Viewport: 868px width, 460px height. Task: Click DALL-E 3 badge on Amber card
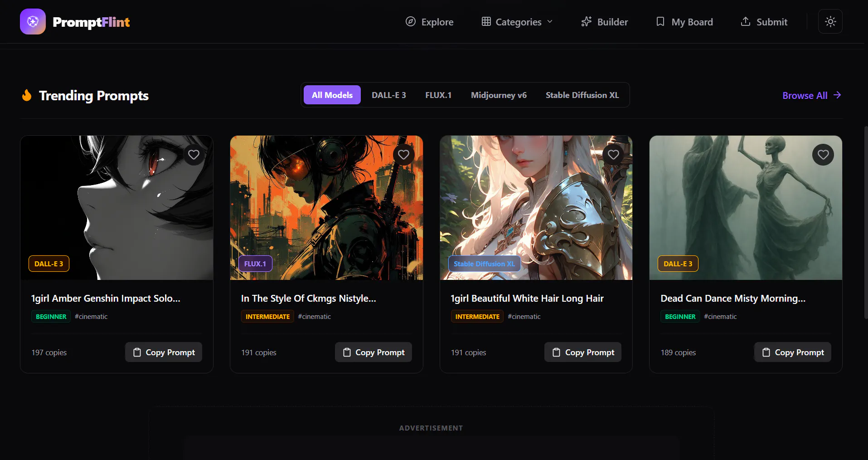click(x=49, y=264)
